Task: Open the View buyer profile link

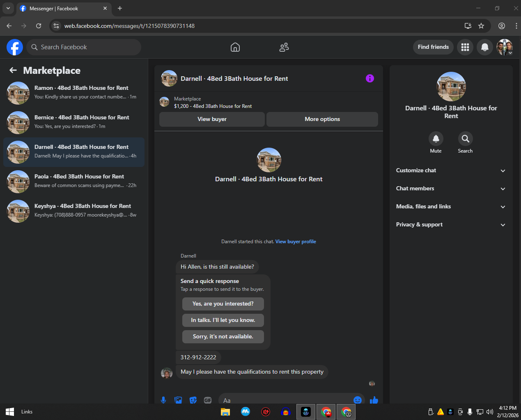Action: [296, 242]
